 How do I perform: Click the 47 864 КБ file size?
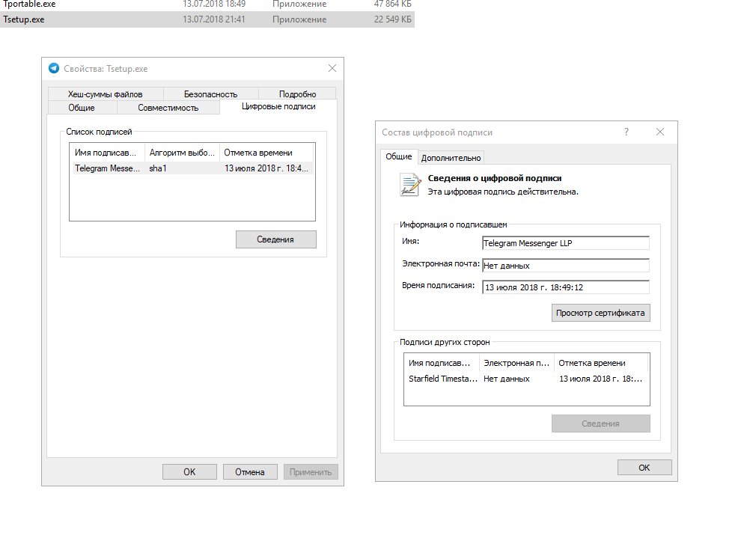click(x=392, y=4)
